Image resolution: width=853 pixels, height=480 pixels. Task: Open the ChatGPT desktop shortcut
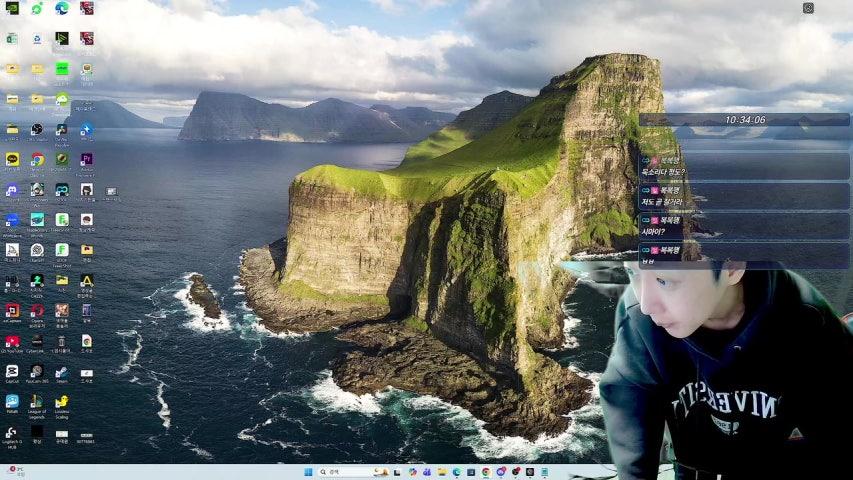coord(37,249)
